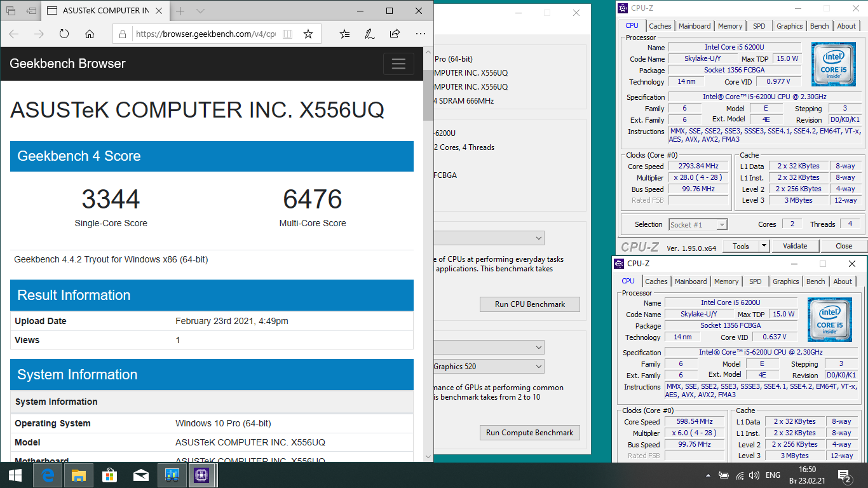Screen dimensions: 868x488
Task: Open Bench tab in upper CPU-Z
Action: 820,26
